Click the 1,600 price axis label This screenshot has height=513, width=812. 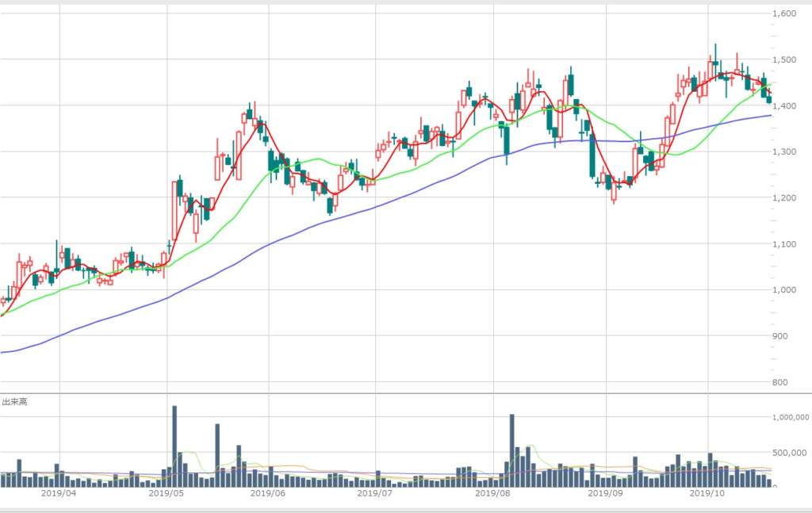click(x=784, y=13)
